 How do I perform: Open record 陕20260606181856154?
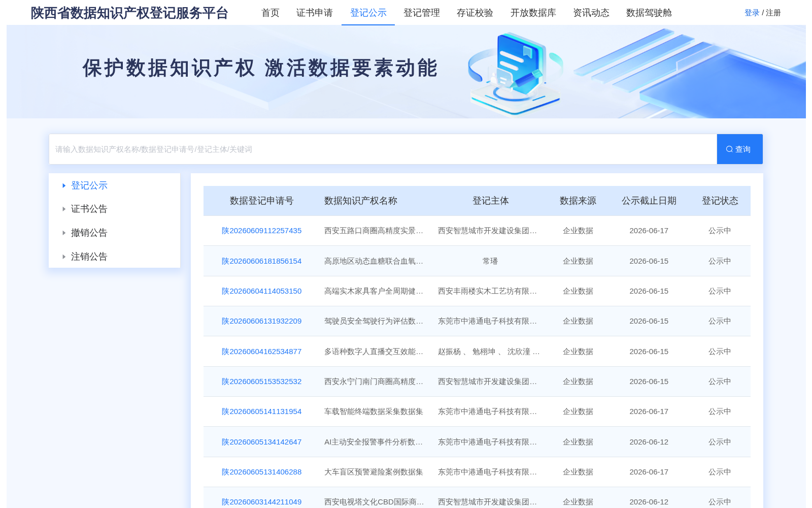coord(261,261)
